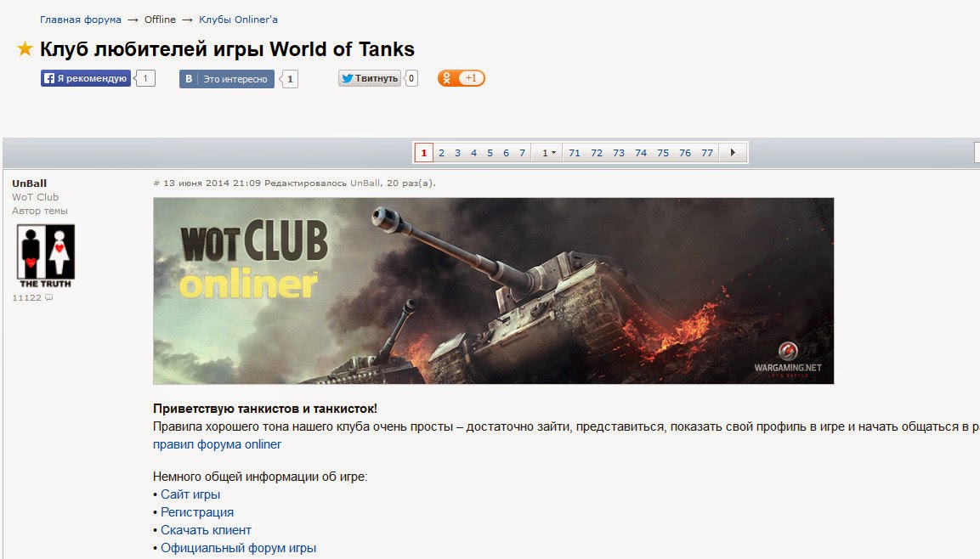
Task: Go to page 73
Action: pyautogui.click(x=619, y=152)
